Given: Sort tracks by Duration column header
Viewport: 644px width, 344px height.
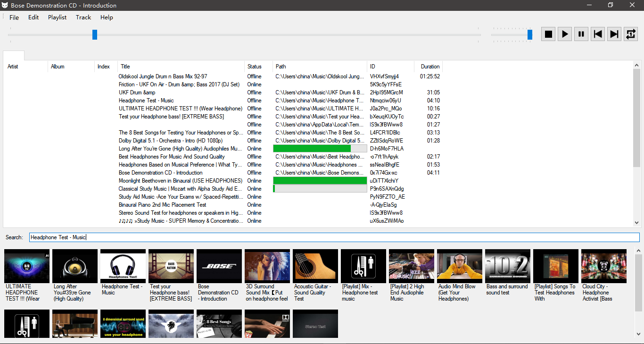Looking at the screenshot, I should coord(429,67).
